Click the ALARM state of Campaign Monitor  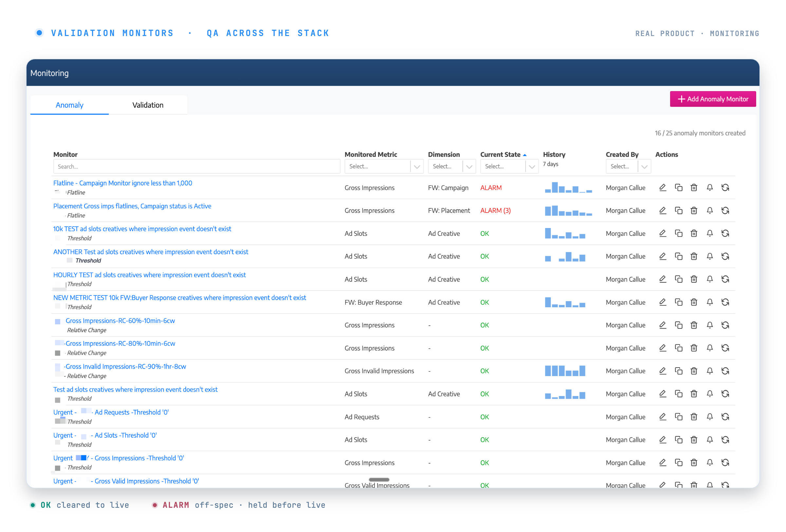tap(491, 188)
